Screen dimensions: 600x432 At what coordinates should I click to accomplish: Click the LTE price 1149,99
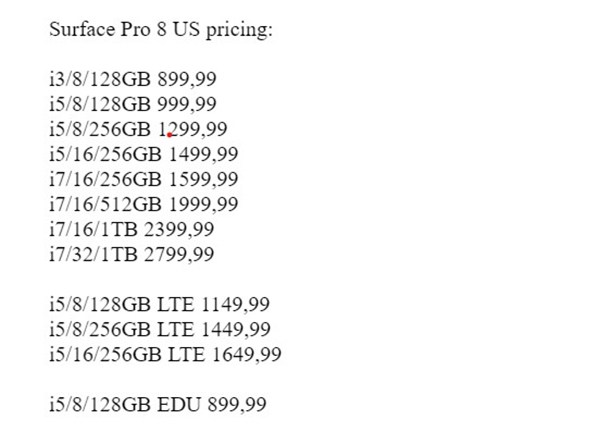pos(236,304)
